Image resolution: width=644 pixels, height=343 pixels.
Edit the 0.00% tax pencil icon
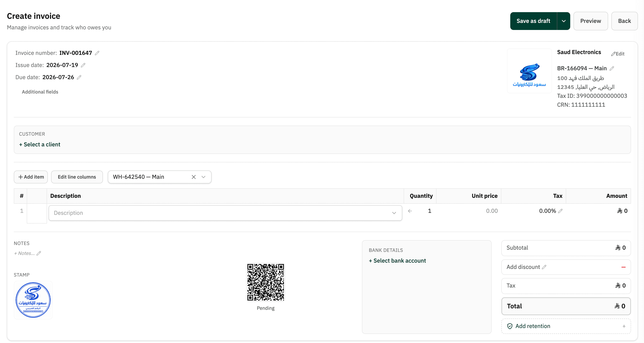561,211
